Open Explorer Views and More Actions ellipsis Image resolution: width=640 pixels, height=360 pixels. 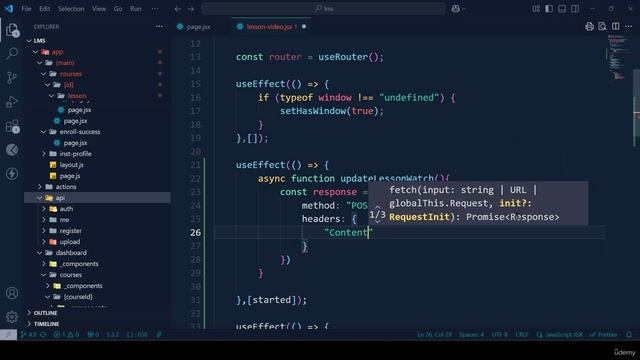pos(159,27)
